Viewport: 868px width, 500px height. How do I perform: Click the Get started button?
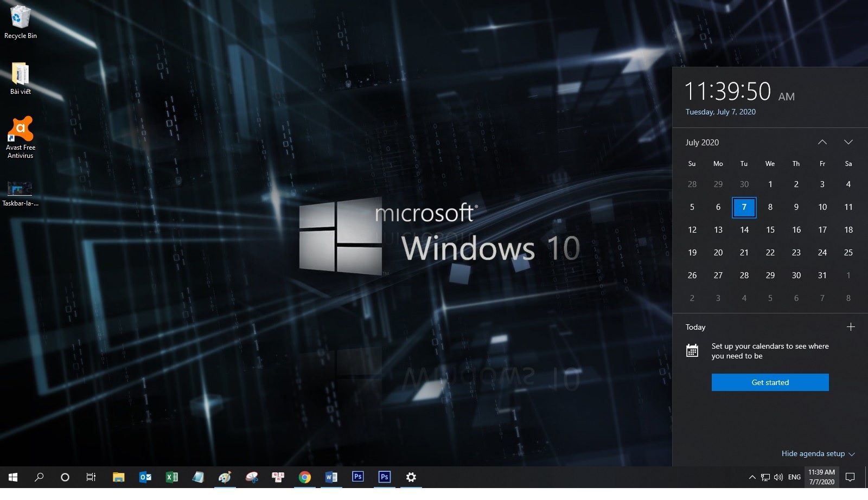coord(770,382)
